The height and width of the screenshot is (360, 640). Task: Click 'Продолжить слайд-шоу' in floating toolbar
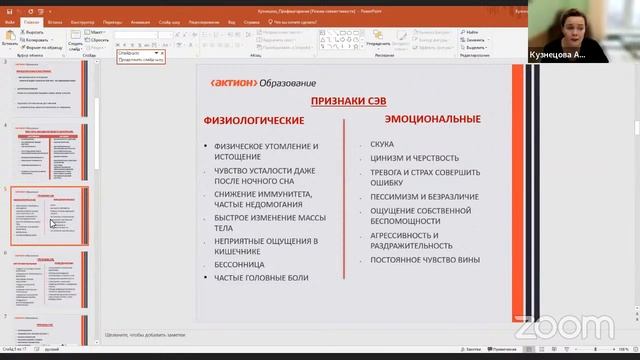tap(141, 60)
